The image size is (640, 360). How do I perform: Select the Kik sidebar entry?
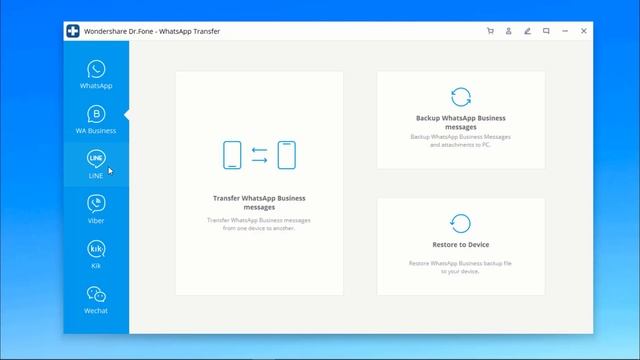96,254
